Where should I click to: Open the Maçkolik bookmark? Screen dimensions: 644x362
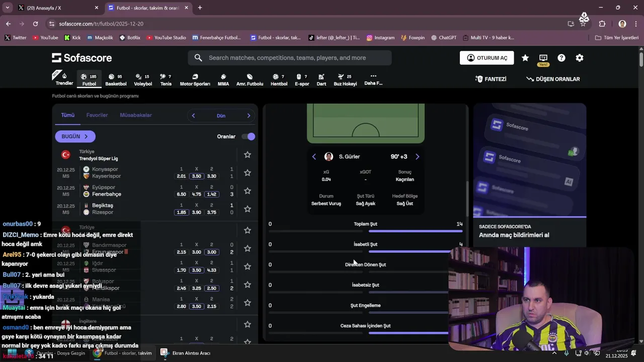point(100,38)
